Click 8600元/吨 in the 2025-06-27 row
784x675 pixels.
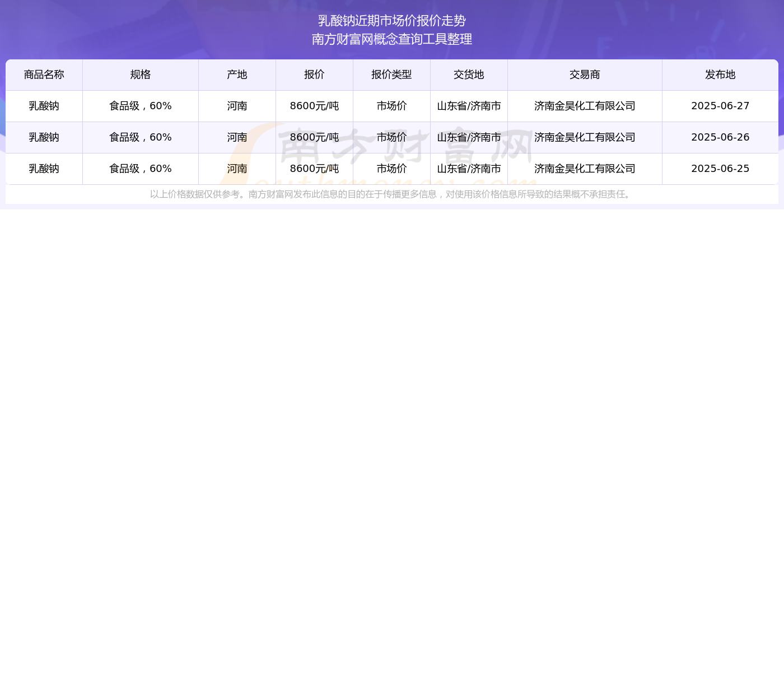pos(314,106)
